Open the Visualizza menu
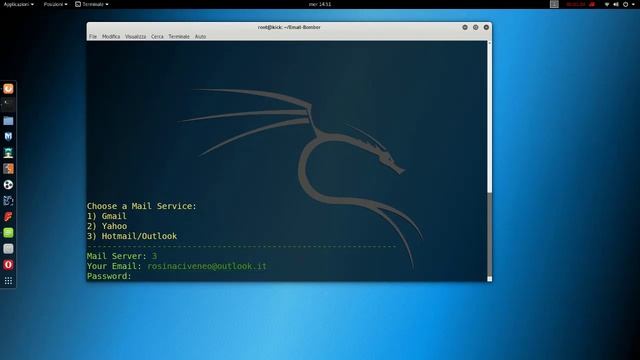 point(136,36)
